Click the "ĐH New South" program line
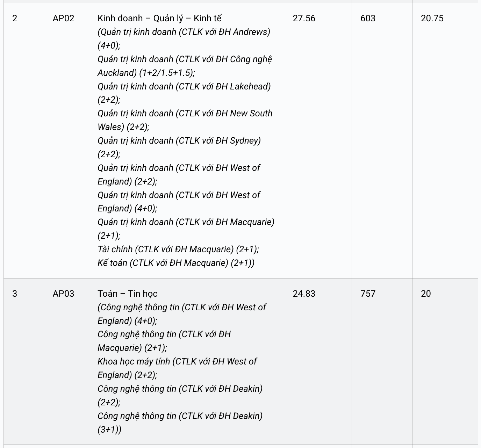Screen dimensions: 481x448 (185, 113)
